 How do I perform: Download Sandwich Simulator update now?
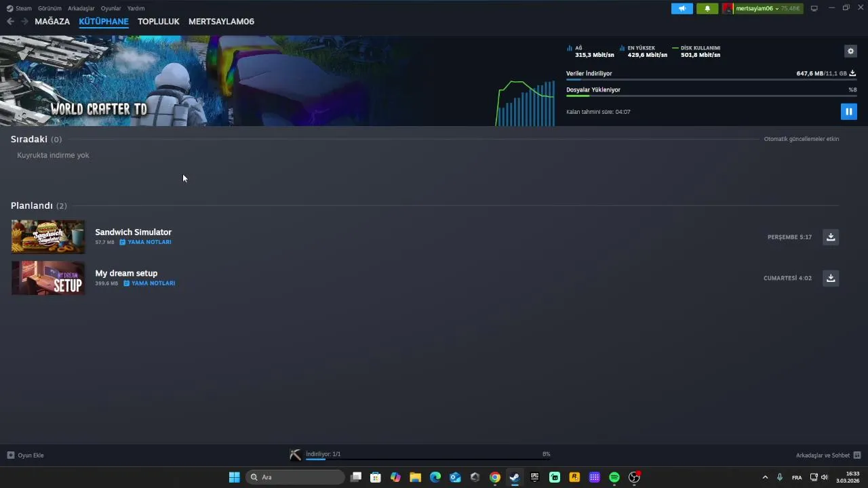(x=830, y=237)
